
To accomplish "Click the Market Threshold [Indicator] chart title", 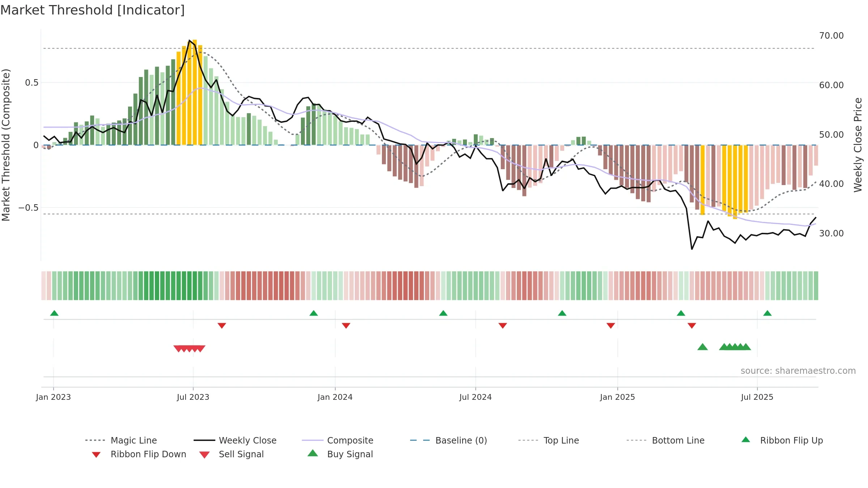I will 93,10.
